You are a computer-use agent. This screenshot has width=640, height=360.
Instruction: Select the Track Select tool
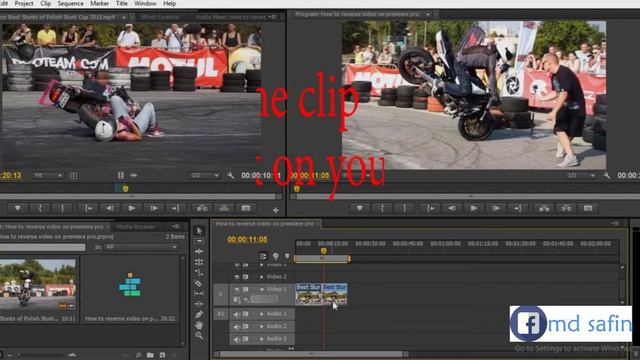pyautogui.click(x=199, y=241)
